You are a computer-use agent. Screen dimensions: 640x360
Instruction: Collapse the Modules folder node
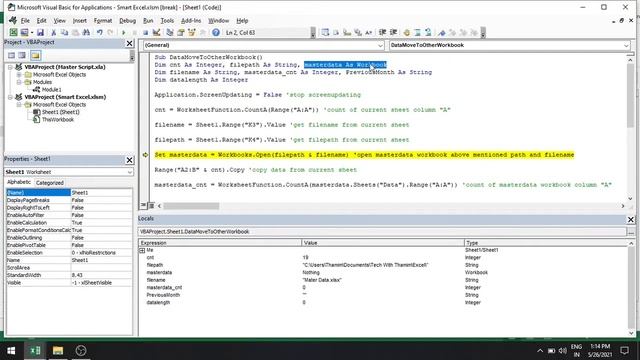[x=19, y=82]
